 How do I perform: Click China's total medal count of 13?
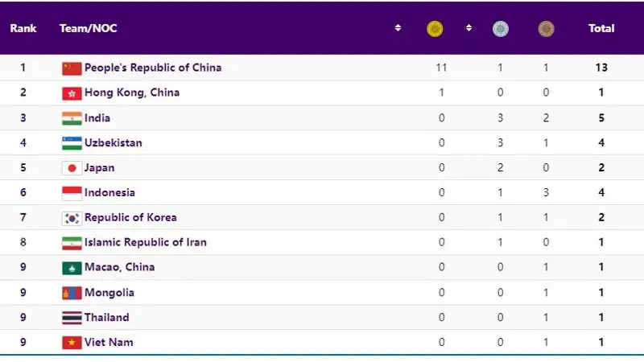pos(601,68)
